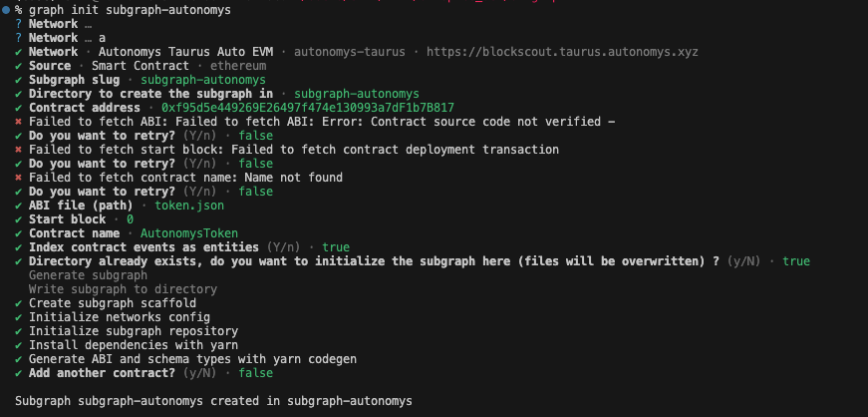Click the blue dot beside graph init command
868x417 pixels.
click(x=6, y=10)
